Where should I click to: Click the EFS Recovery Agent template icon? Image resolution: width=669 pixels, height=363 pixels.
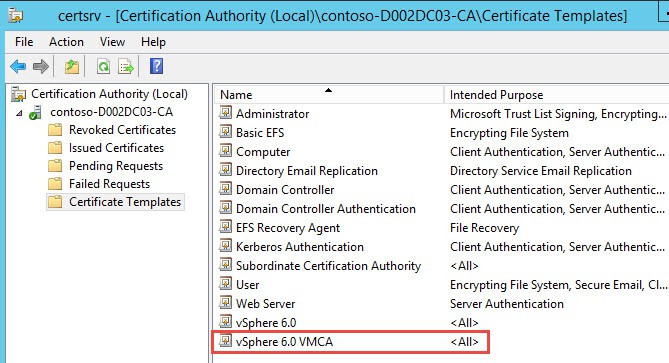[x=225, y=227]
